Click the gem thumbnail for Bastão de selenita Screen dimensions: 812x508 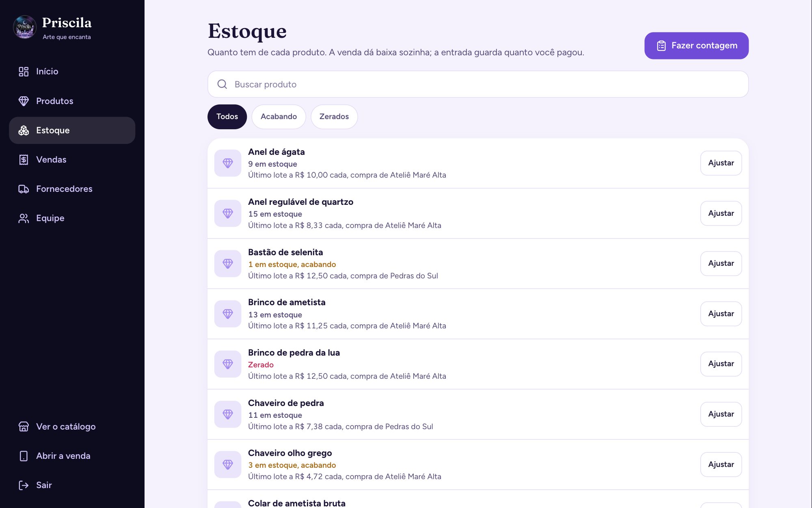[228, 263]
